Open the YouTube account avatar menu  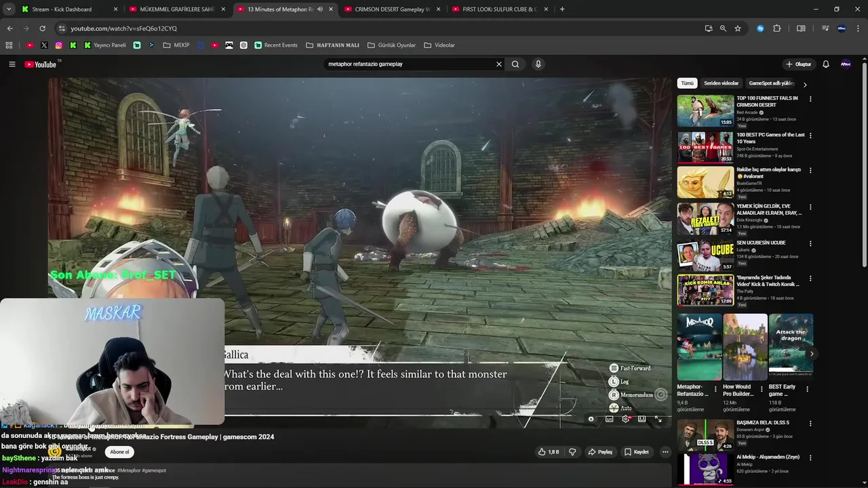click(x=846, y=64)
